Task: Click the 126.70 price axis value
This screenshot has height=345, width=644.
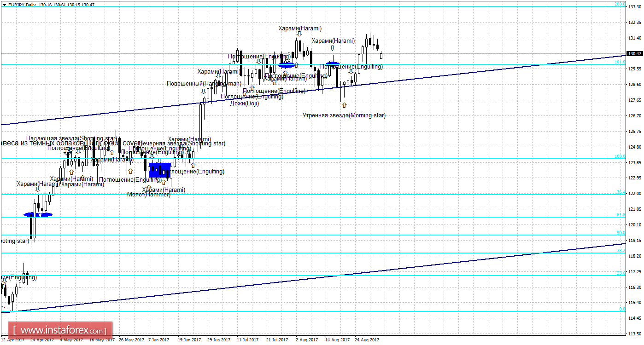Action: point(635,116)
